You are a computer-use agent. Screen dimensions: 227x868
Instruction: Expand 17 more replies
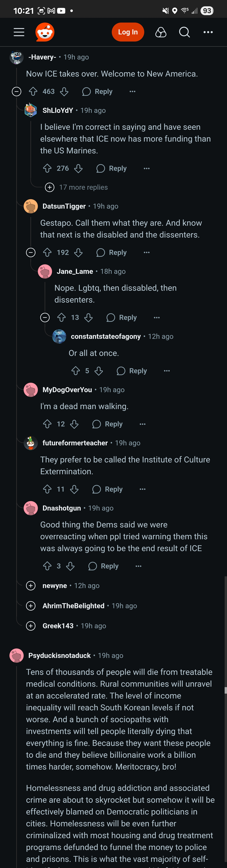click(77, 187)
